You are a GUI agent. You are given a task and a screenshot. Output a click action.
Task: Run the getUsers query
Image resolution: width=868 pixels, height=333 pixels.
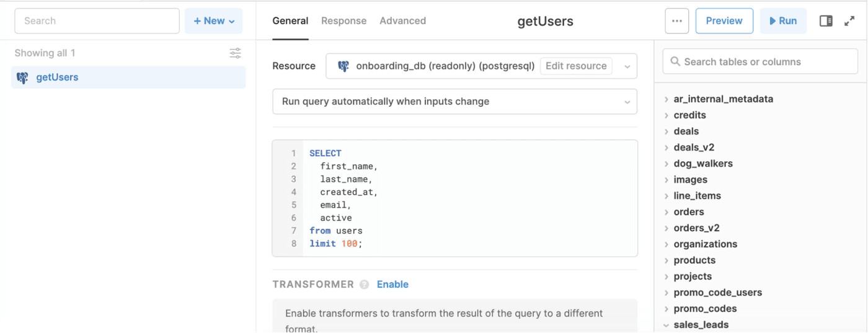(783, 21)
